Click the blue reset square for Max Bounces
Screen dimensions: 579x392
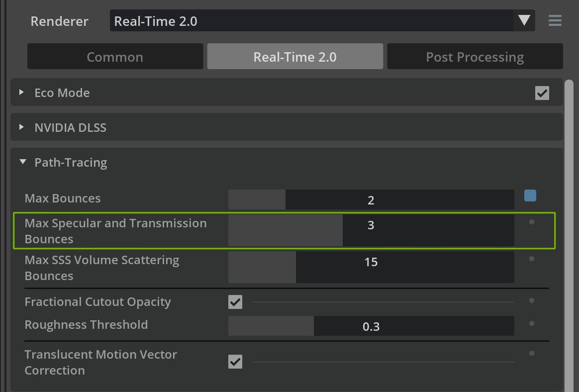(x=530, y=196)
